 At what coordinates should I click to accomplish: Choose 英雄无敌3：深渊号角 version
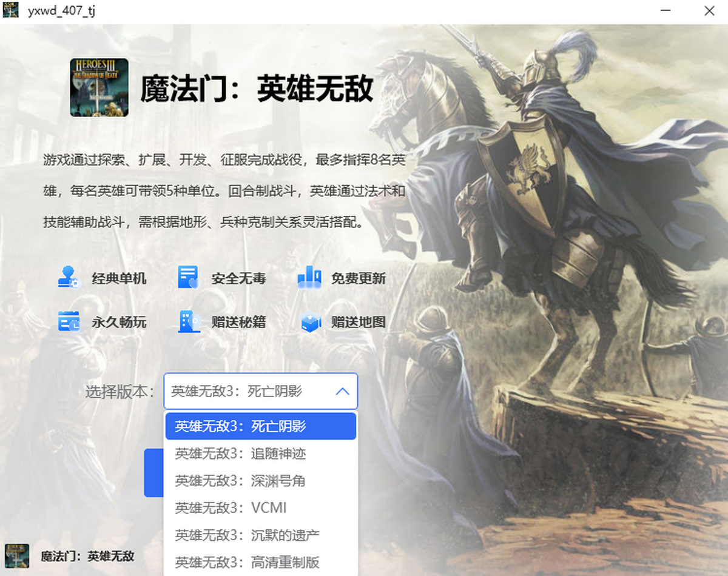261,481
